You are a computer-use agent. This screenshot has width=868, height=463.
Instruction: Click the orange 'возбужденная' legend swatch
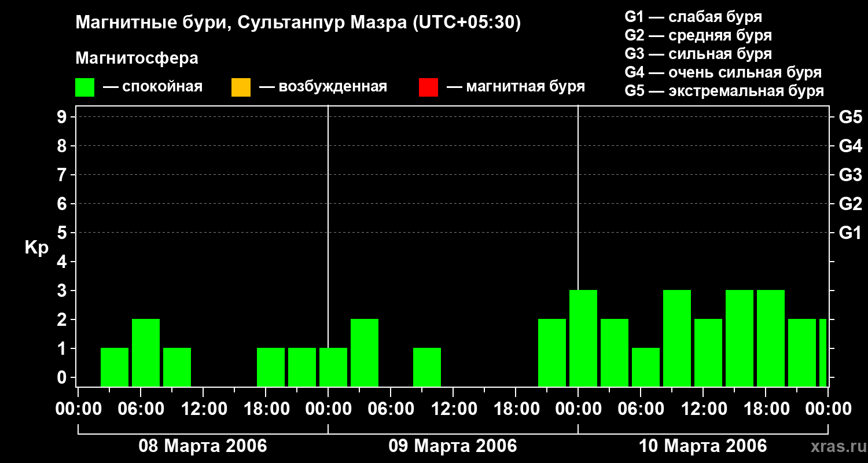click(241, 87)
